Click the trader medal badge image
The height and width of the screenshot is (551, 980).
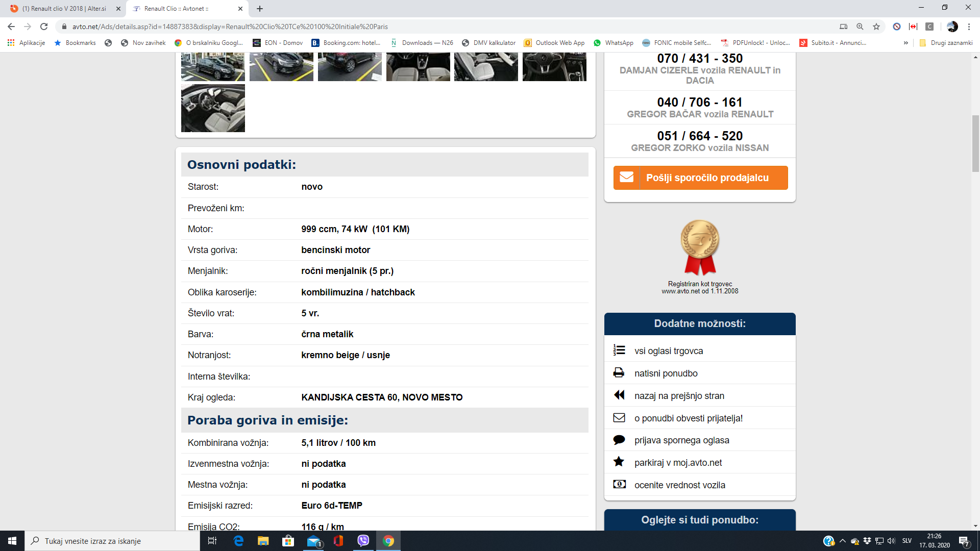tap(700, 248)
